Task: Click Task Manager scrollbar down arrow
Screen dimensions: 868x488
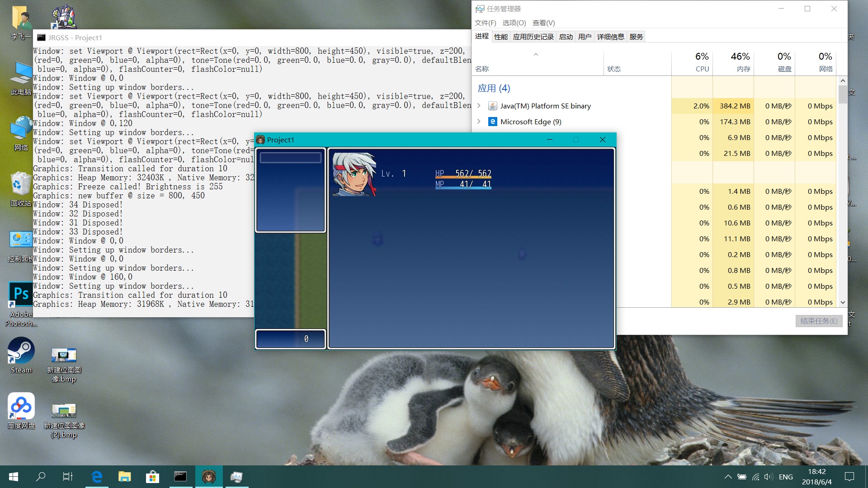Action: pyautogui.click(x=843, y=302)
